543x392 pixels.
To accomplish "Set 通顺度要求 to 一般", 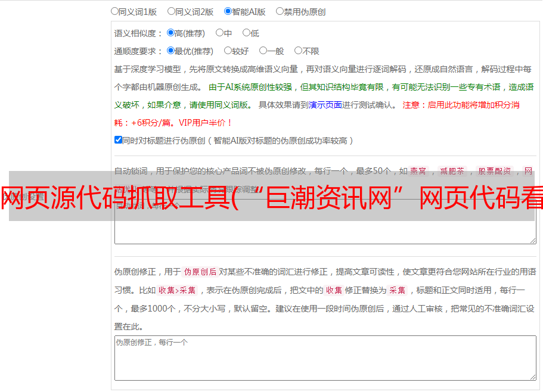I will pos(263,51).
